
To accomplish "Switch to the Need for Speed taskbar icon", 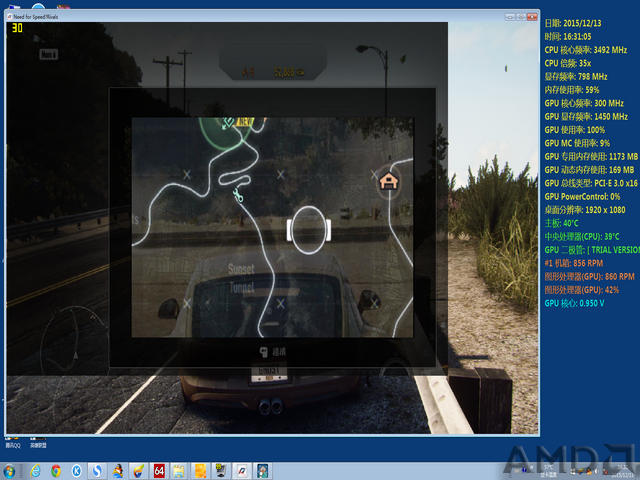I will (242, 471).
